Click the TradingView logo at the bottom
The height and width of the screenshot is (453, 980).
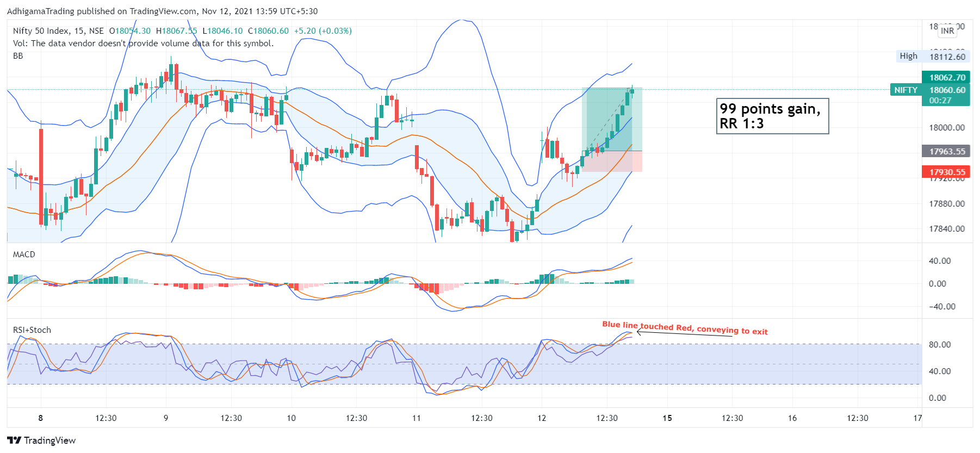[41, 440]
